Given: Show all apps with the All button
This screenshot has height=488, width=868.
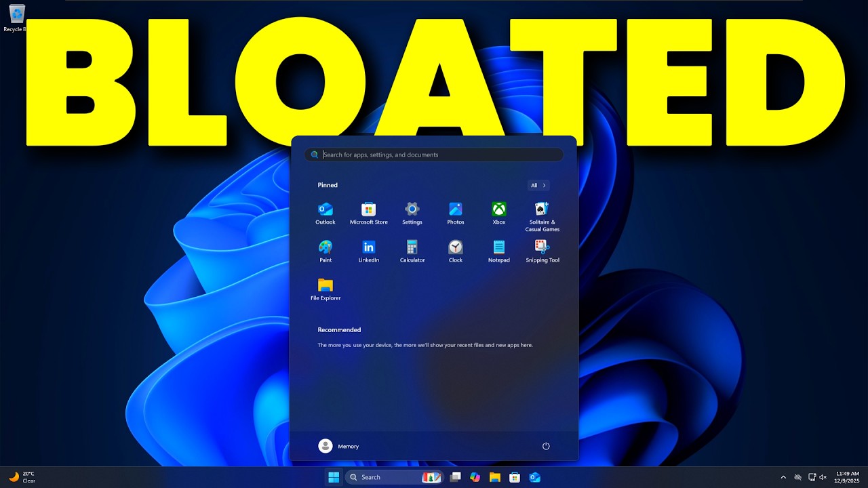Looking at the screenshot, I should click(538, 185).
